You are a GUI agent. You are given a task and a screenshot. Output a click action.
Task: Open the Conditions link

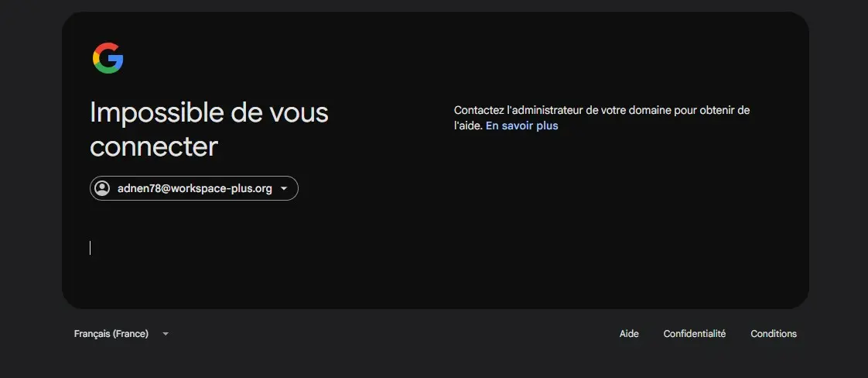pyautogui.click(x=774, y=334)
